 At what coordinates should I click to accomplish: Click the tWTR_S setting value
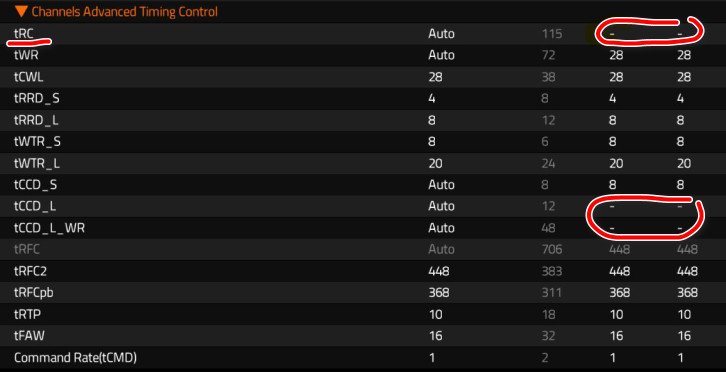(432, 142)
